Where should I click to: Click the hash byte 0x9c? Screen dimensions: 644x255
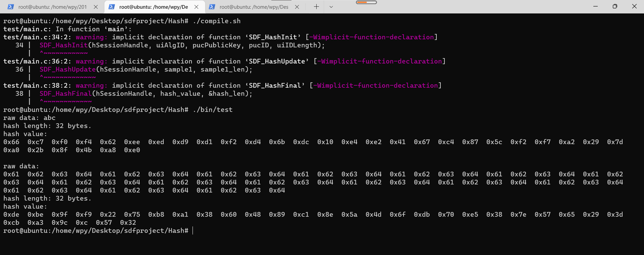[60, 222]
